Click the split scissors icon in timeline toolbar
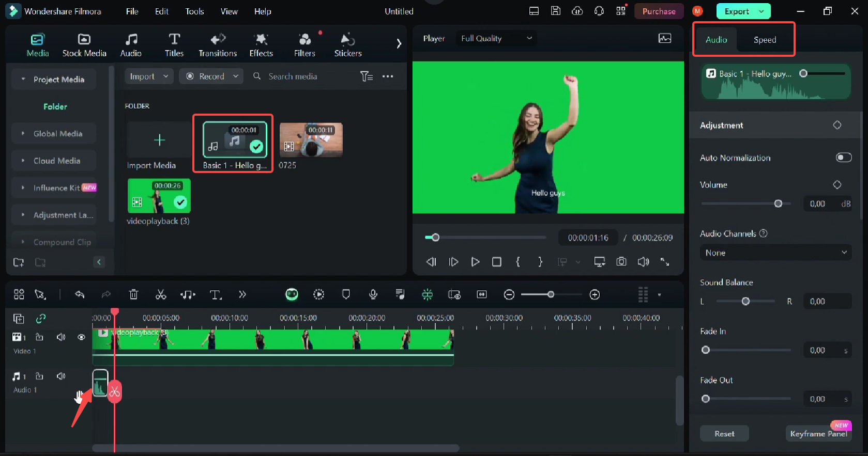This screenshot has height=456, width=868. coord(161,294)
